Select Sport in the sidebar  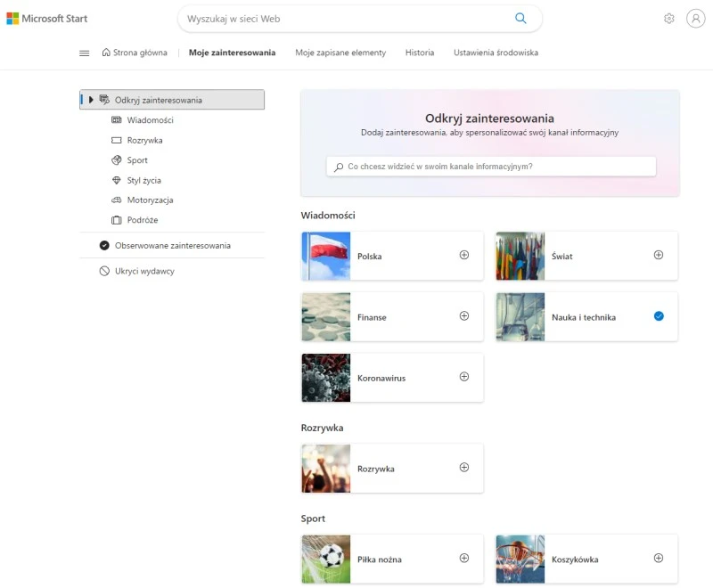(136, 160)
